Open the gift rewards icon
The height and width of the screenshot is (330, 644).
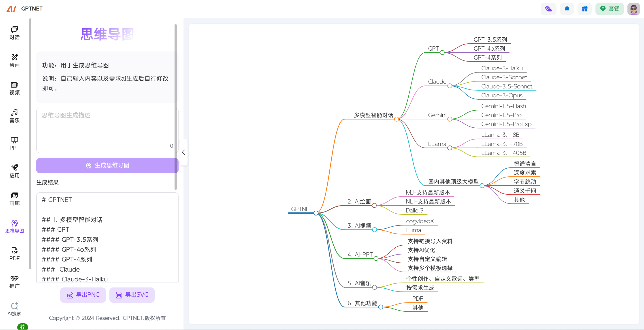(x=584, y=9)
